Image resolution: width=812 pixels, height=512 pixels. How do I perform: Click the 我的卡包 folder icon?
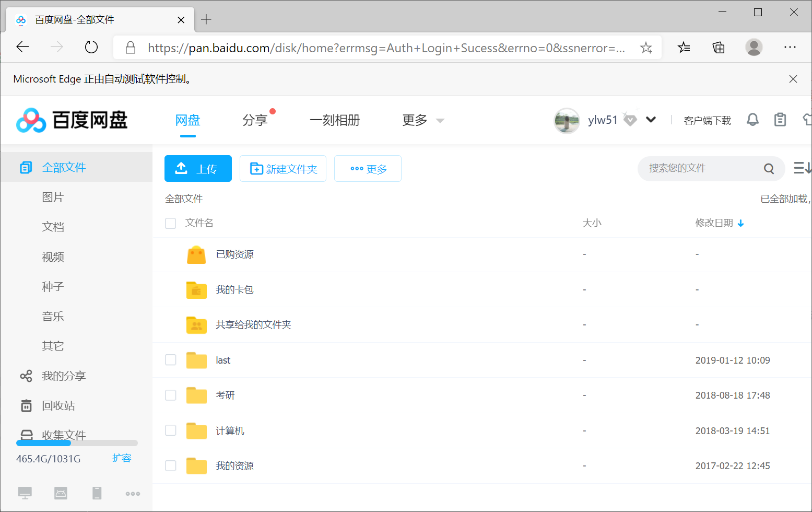196,290
